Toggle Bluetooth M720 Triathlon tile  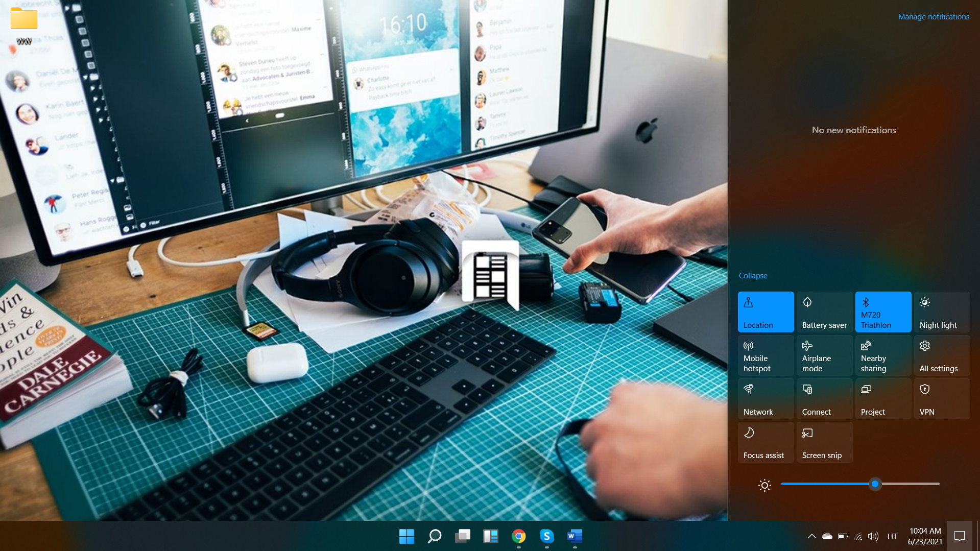click(x=883, y=312)
